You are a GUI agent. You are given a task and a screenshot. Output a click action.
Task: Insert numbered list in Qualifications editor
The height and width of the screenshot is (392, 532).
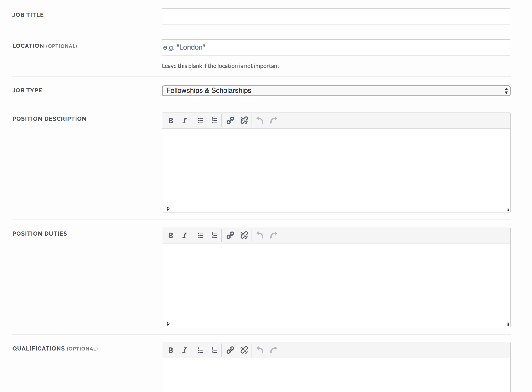point(214,350)
